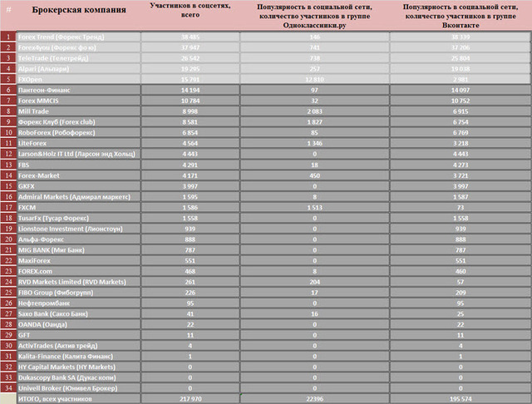Select 'Lionstone Investment (Лионстоун)' cell
532x404 pixels.
click(79, 229)
